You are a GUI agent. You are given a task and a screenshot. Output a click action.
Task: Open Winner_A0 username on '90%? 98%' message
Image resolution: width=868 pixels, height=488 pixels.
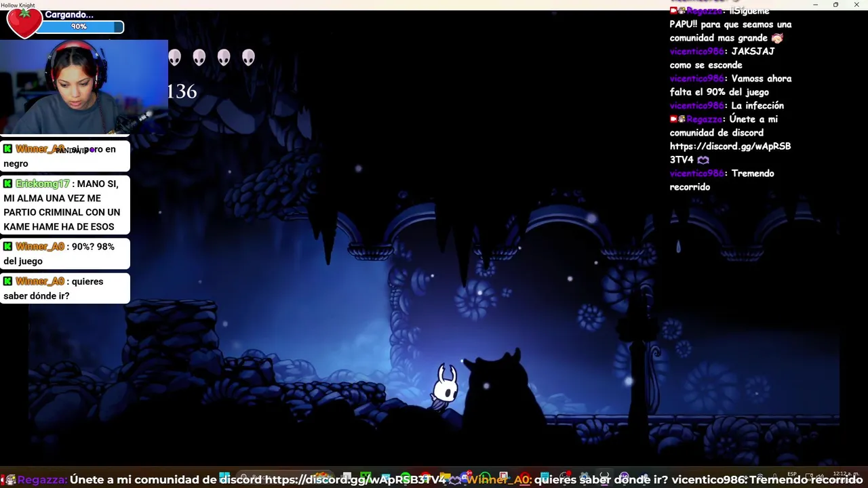[40, 247]
